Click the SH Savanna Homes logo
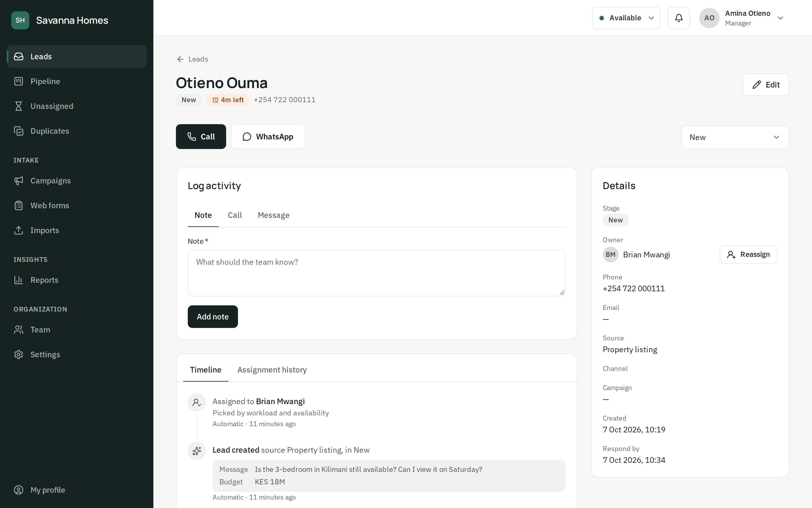Screen dimensions: 812x508 (x=20, y=20)
